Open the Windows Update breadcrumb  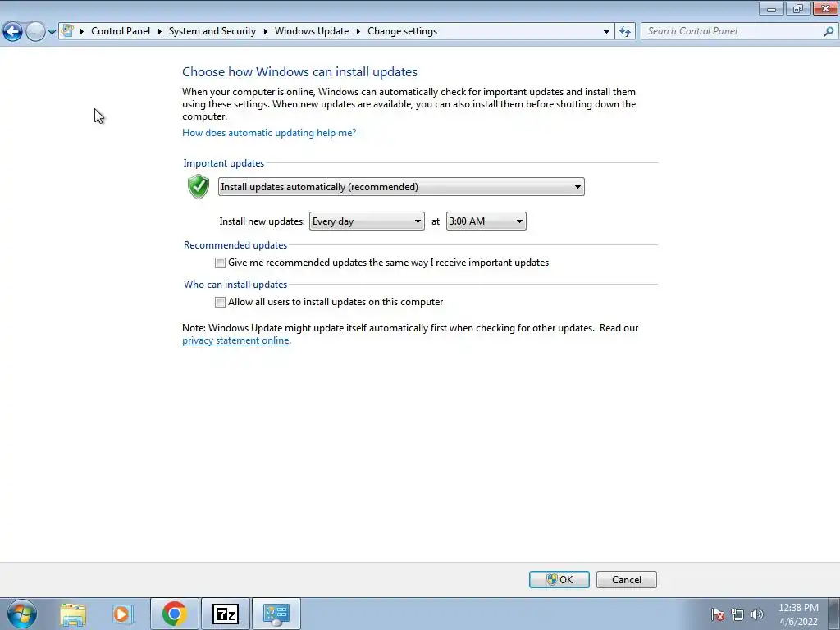(x=312, y=31)
